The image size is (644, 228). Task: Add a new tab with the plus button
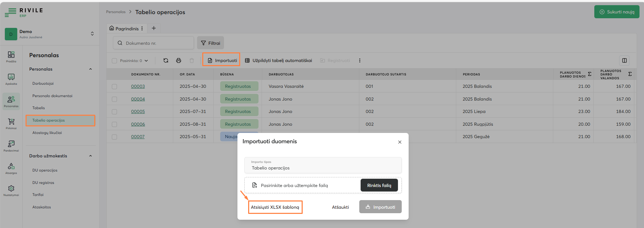[154, 28]
